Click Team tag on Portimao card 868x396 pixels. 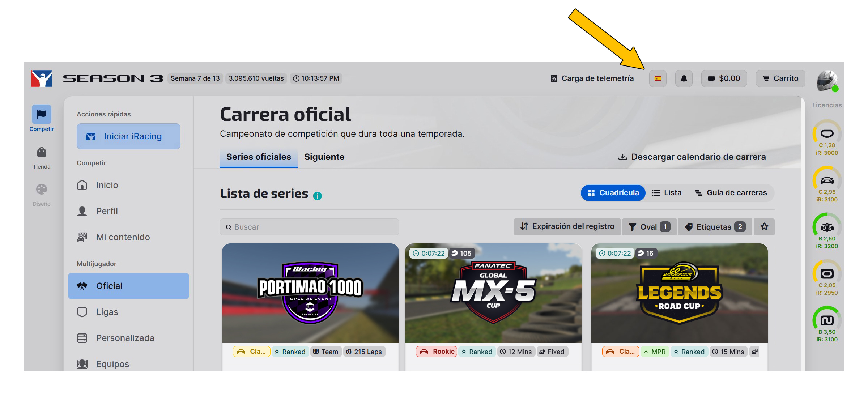[326, 352]
